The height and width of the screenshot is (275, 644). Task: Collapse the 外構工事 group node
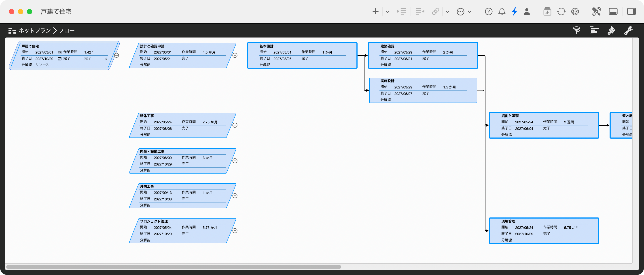235,196
